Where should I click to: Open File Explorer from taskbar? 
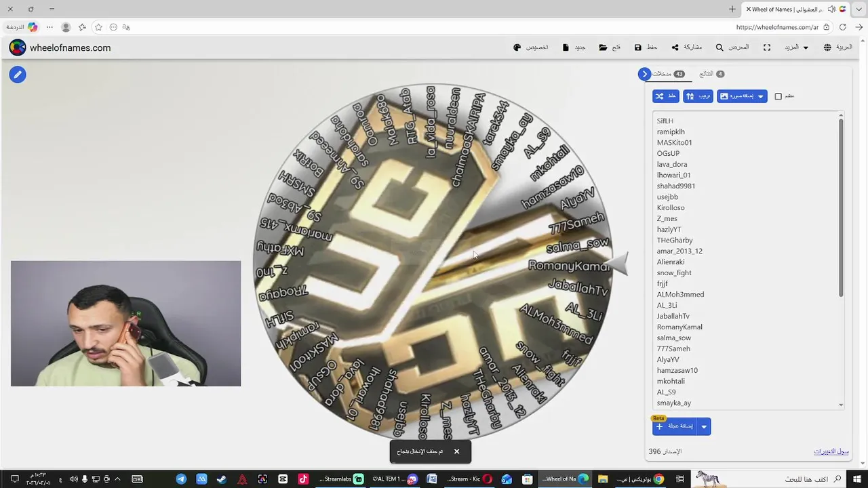[x=602, y=479]
